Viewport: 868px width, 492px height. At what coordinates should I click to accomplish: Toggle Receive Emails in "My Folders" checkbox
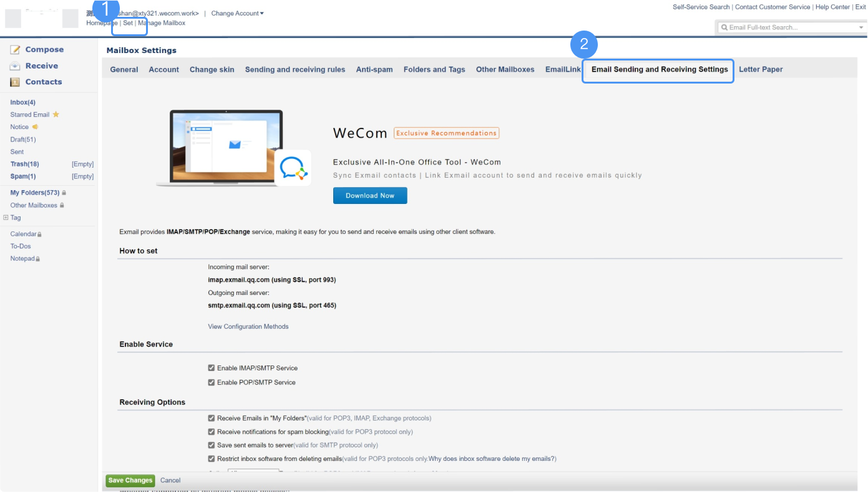[x=212, y=418]
